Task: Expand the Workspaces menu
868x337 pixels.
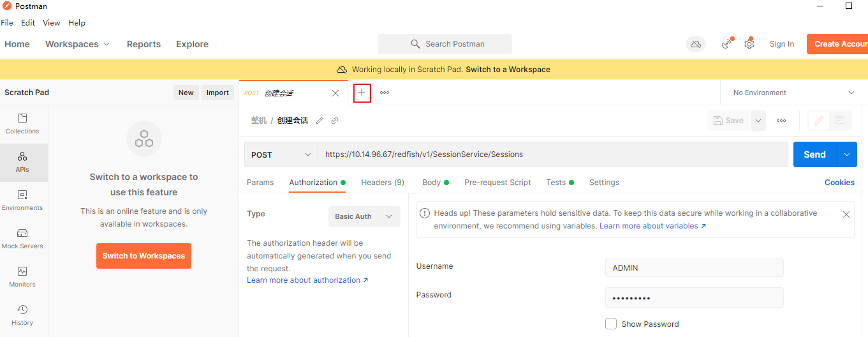Action: point(77,44)
